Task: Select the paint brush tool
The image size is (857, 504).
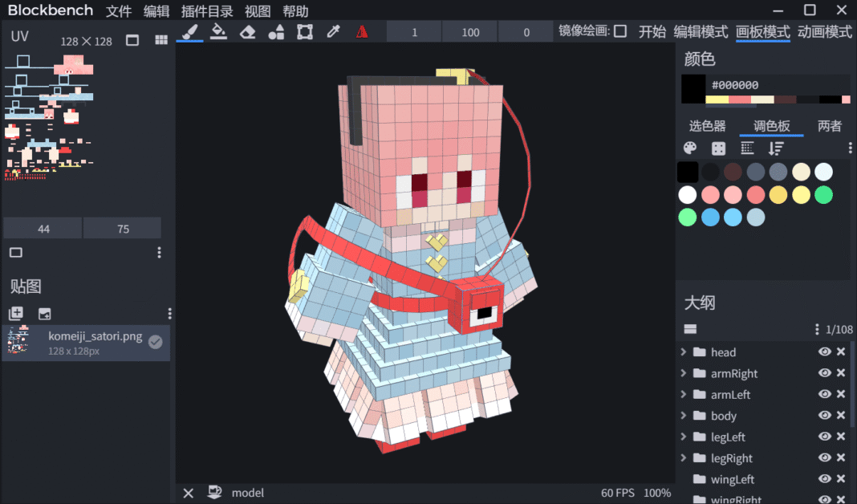Action: [189, 32]
